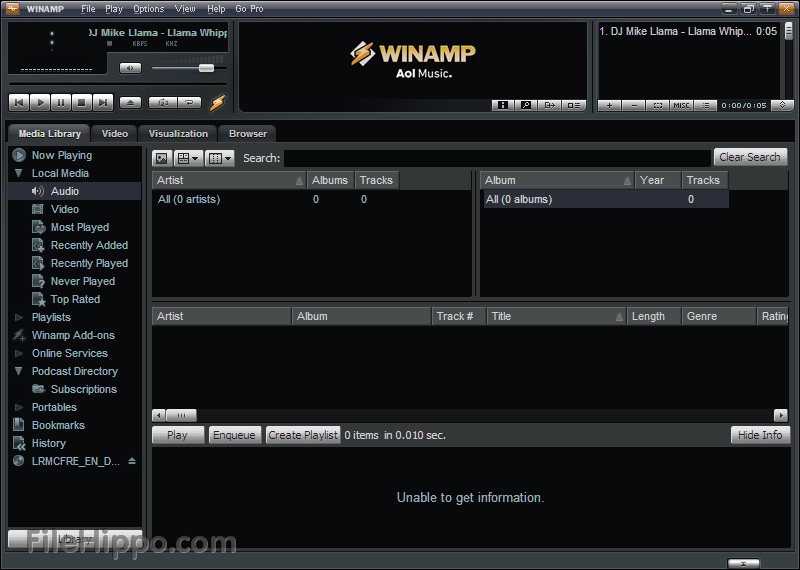Click the Create Playlist button

click(x=303, y=435)
